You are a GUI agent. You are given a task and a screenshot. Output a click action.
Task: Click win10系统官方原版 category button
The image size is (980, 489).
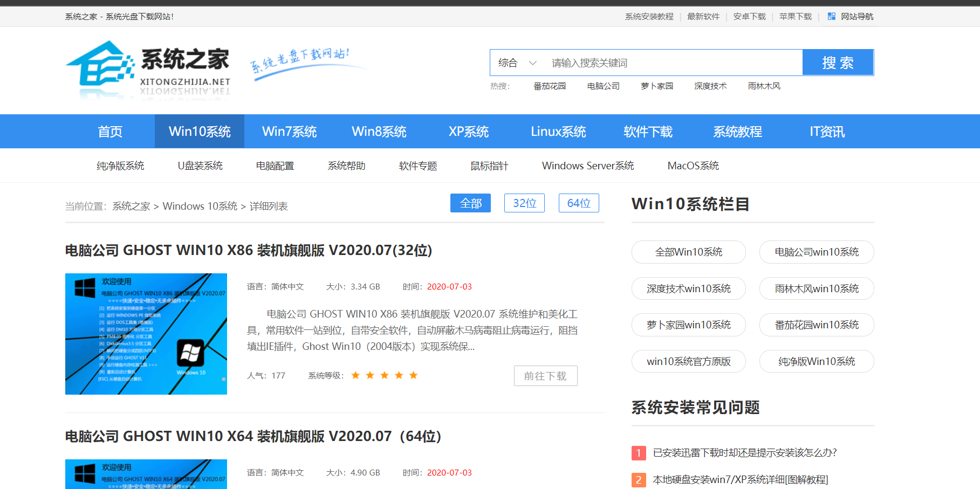tap(689, 361)
